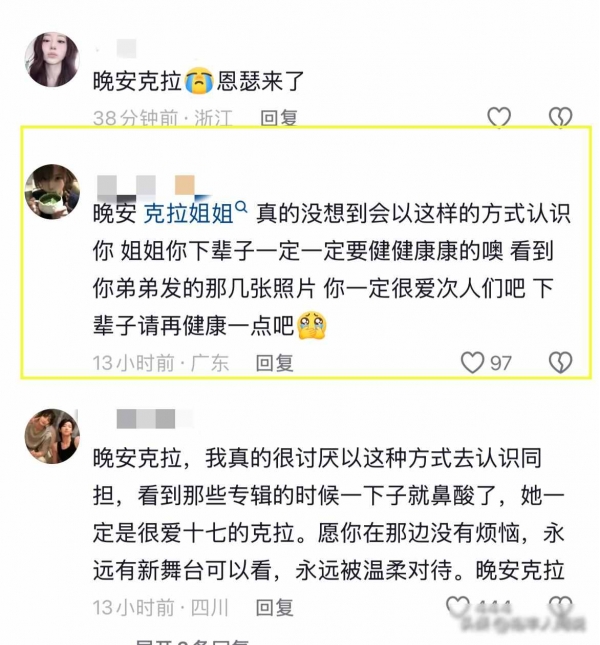Select the comment text 晚安克拉 恩瑟来了
This screenshot has height=645, width=600.
pyautogui.click(x=199, y=81)
